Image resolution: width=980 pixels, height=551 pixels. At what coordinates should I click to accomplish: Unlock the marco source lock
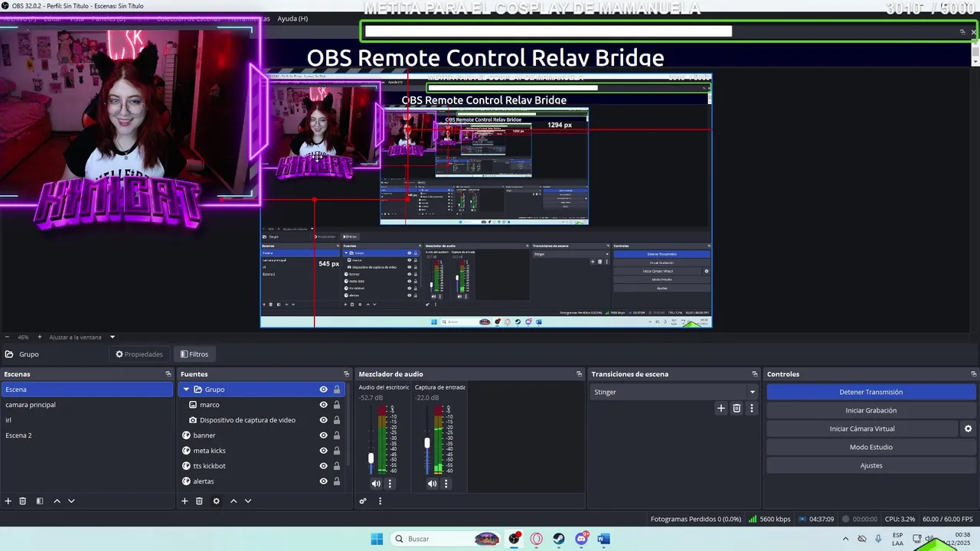pos(336,405)
